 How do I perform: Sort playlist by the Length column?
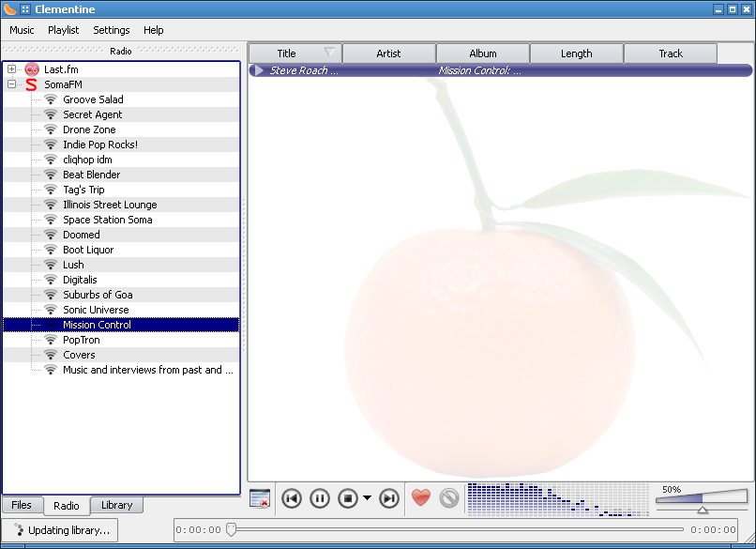point(577,53)
